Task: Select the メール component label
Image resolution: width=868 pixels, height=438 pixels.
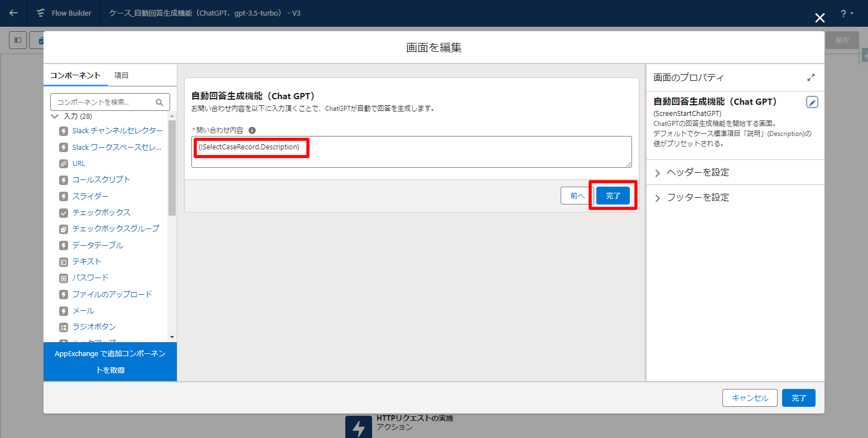Action: click(x=83, y=311)
